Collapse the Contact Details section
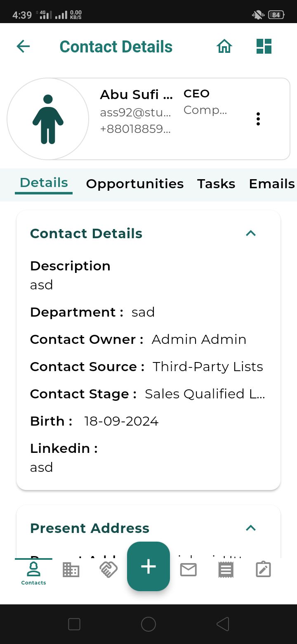 [251, 233]
